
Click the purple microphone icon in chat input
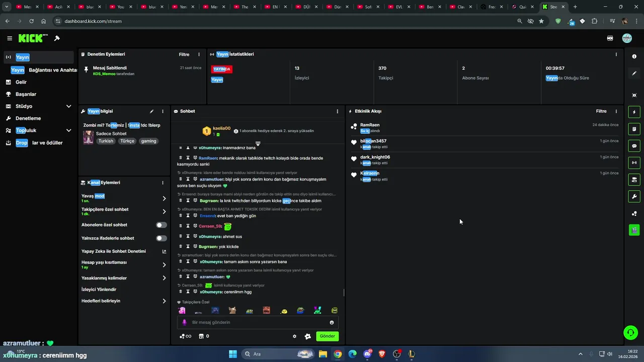click(x=185, y=322)
